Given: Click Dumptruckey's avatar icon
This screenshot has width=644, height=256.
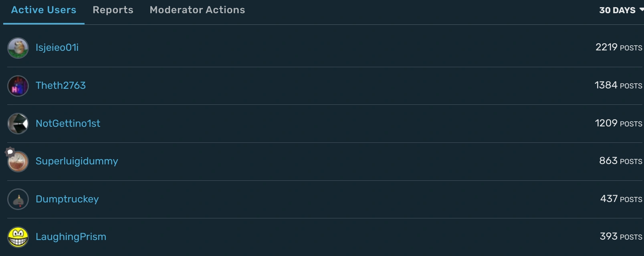Looking at the screenshot, I should [x=18, y=199].
